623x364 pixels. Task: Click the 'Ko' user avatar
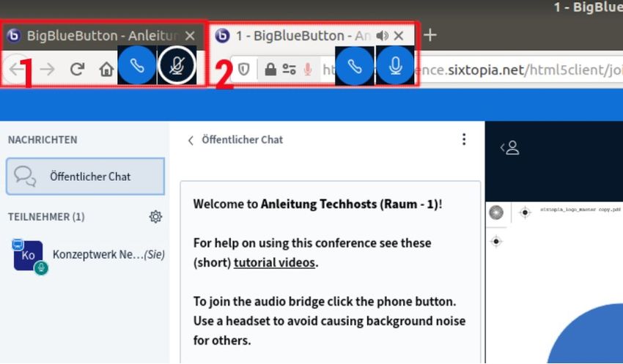click(x=28, y=255)
